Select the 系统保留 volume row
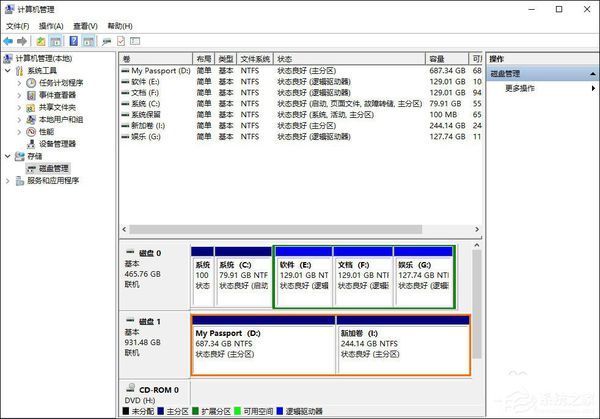Viewport: 600px width, 419px height. (301, 114)
